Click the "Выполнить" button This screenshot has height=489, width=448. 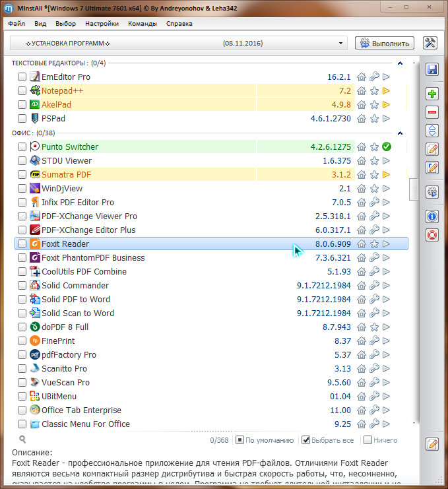click(x=385, y=43)
